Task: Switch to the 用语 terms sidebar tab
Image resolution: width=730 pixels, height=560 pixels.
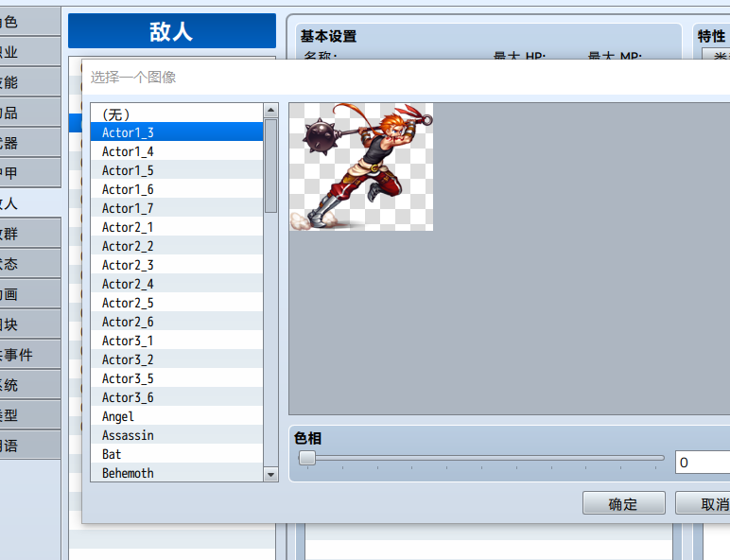Action: (x=30, y=446)
